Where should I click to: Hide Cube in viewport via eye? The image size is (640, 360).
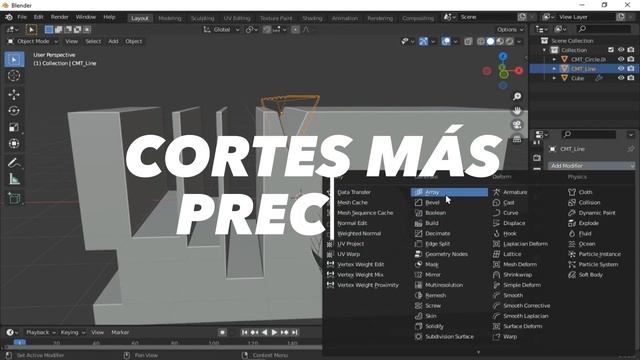pyautogui.click(x=621, y=78)
